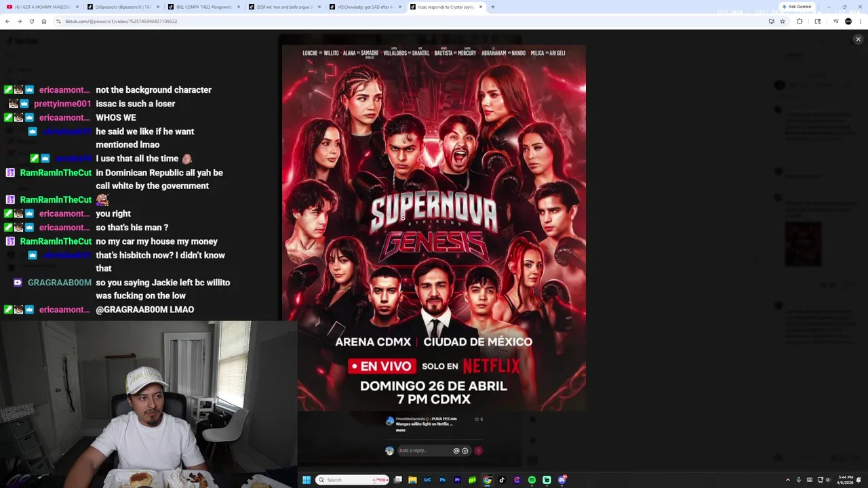Close the 'Issac responds to Crystal' tab

480,7
